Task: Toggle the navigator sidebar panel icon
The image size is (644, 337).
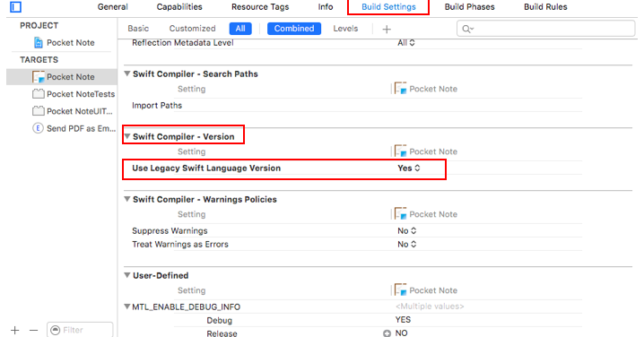Action: (15, 7)
